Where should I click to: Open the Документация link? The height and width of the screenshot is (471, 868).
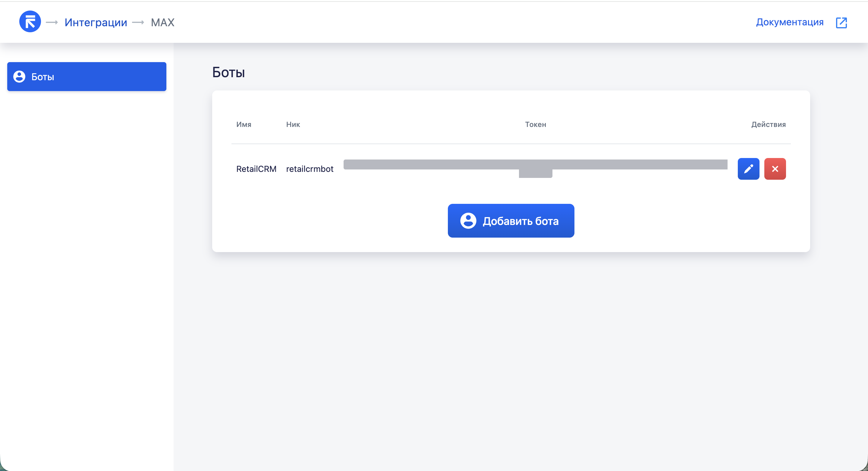(790, 22)
